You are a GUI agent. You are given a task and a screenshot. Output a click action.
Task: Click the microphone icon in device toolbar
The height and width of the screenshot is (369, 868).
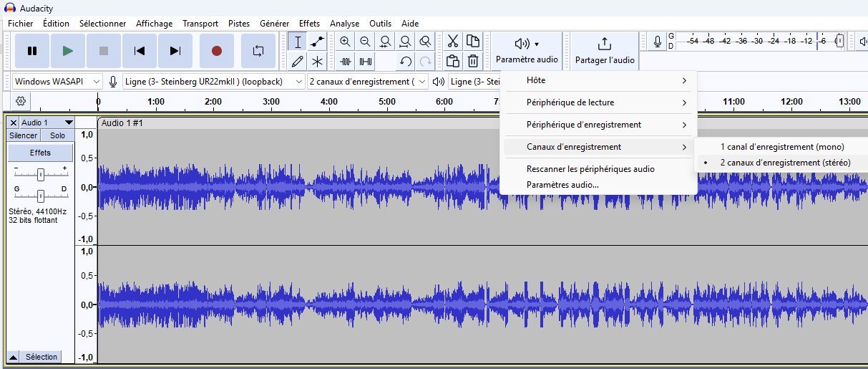pos(114,82)
